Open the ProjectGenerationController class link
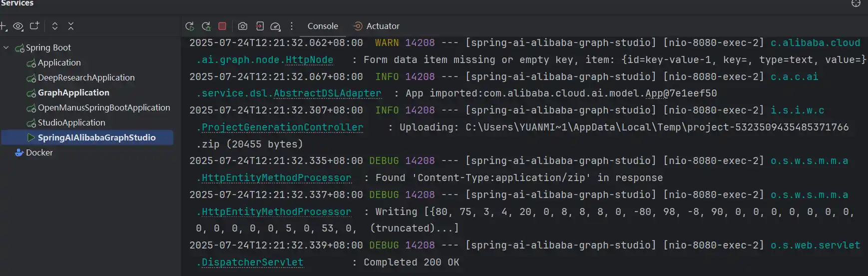Image resolution: width=868 pixels, height=276 pixels. [282, 127]
